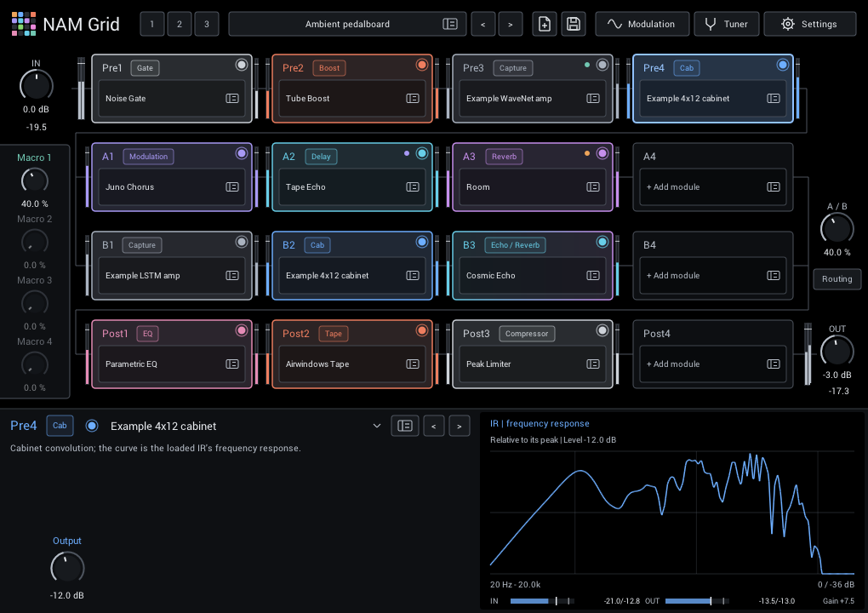Toggle power in Pre4 editor header

coord(92,426)
